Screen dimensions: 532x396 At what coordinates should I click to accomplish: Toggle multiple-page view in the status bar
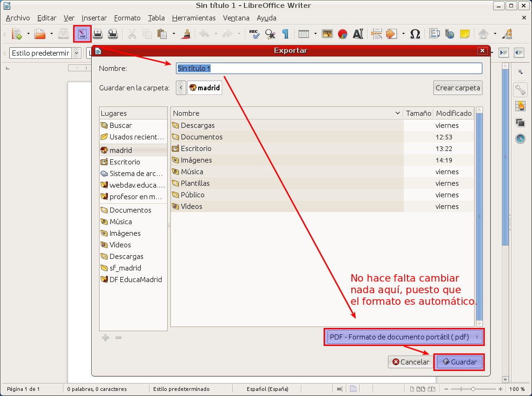coord(420,389)
